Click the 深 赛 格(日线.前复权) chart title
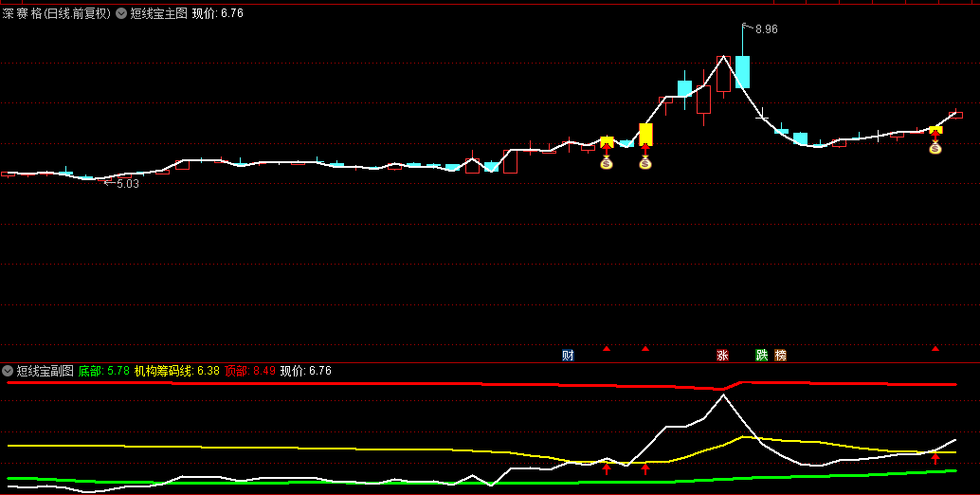Image resolution: width=980 pixels, height=495 pixels. tap(56, 13)
